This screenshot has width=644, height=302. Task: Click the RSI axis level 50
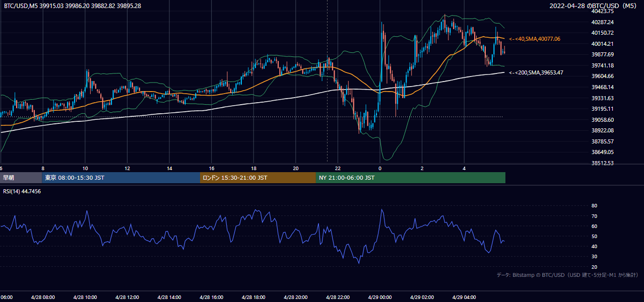coord(594,236)
